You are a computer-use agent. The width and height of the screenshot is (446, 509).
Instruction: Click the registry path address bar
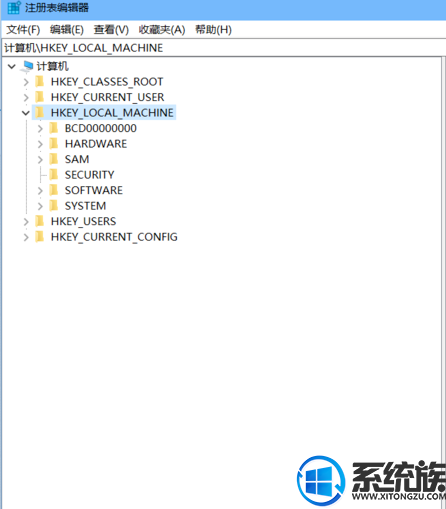(223, 48)
